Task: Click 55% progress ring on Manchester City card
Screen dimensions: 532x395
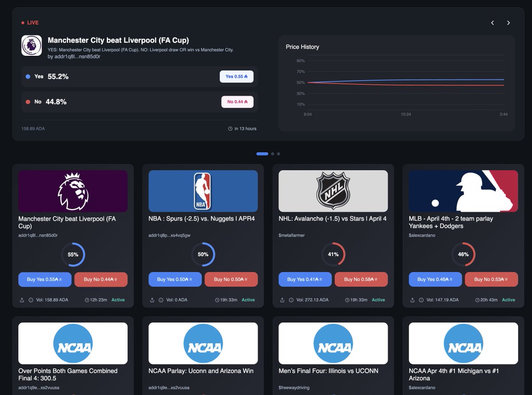Action: tap(73, 255)
